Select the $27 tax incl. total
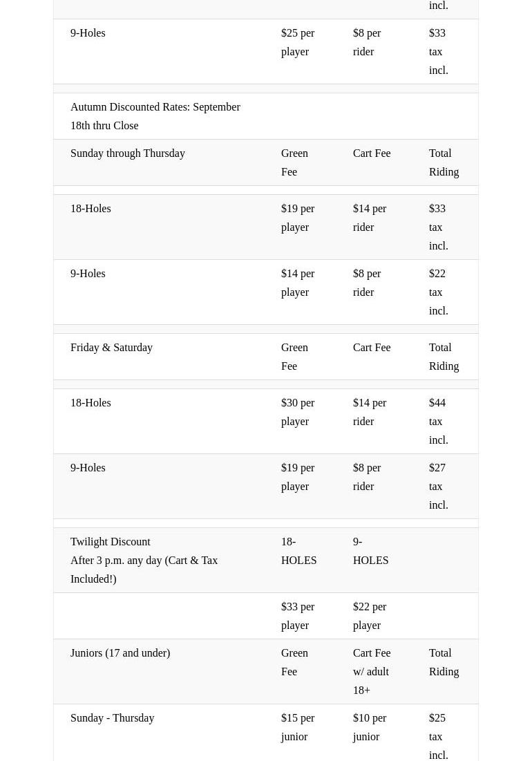 pos(438,486)
